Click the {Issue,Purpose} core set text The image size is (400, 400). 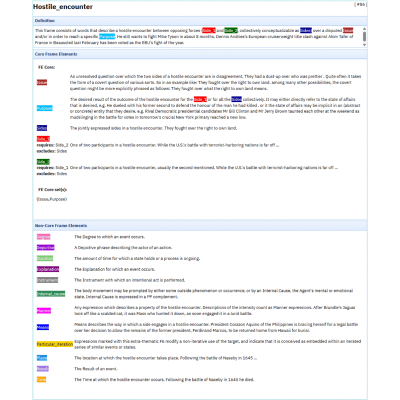click(52, 199)
